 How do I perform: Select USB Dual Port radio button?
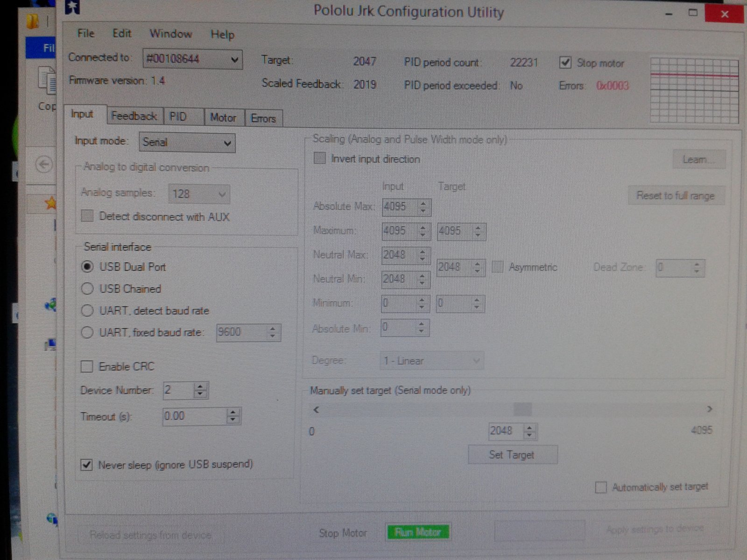(87, 266)
